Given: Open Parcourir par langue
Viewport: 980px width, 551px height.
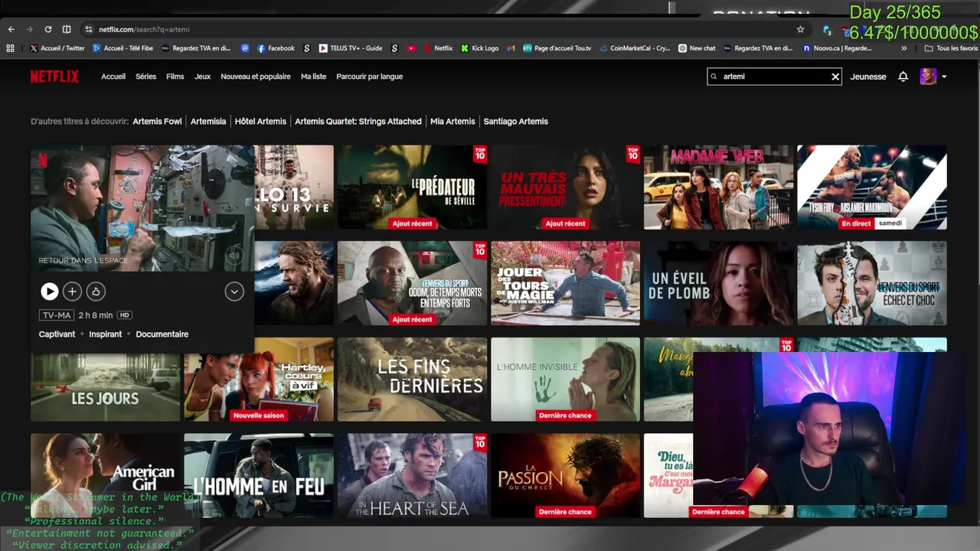Looking at the screenshot, I should point(369,77).
